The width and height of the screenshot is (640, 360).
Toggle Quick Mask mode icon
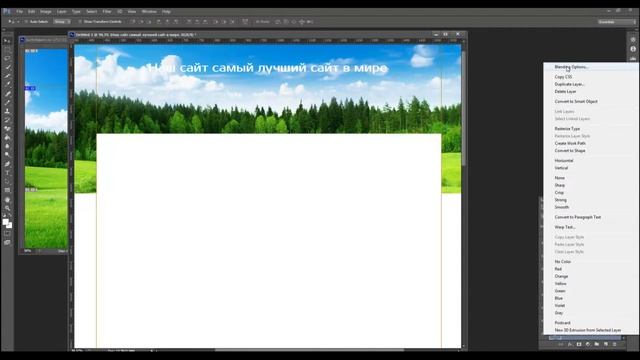(7, 233)
